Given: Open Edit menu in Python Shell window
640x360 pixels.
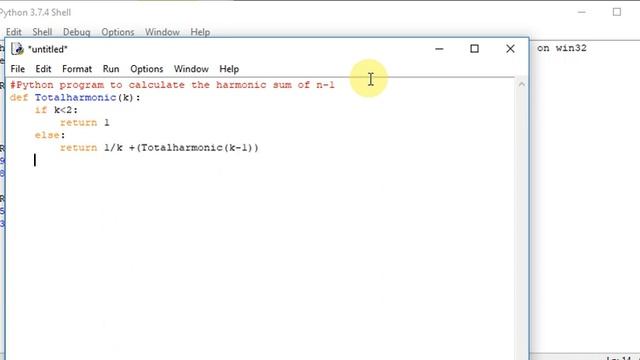Looking at the screenshot, I should point(13,32).
